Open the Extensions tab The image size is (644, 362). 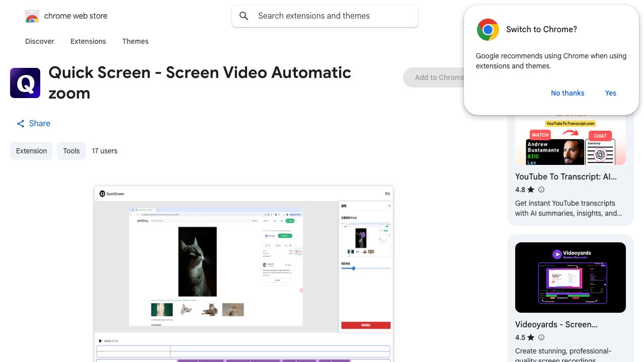click(88, 41)
